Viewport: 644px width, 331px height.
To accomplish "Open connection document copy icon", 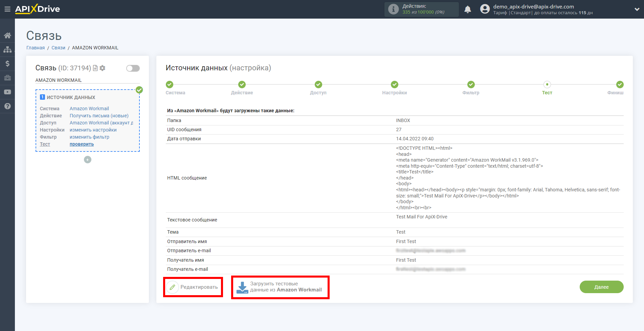I will pyautogui.click(x=95, y=68).
